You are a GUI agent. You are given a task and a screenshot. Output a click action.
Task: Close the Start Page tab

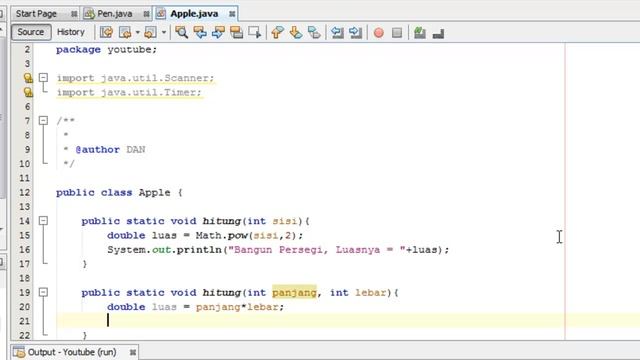[x=74, y=14]
